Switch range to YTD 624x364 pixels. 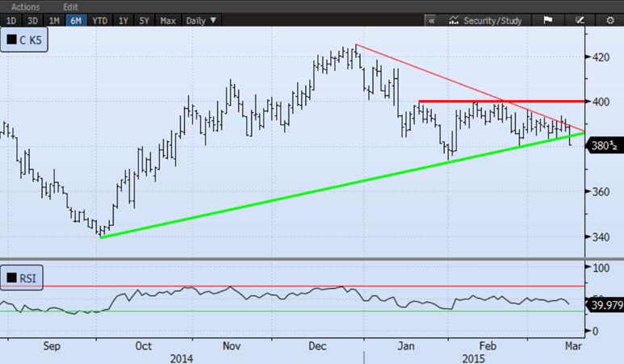pyautogui.click(x=99, y=20)
